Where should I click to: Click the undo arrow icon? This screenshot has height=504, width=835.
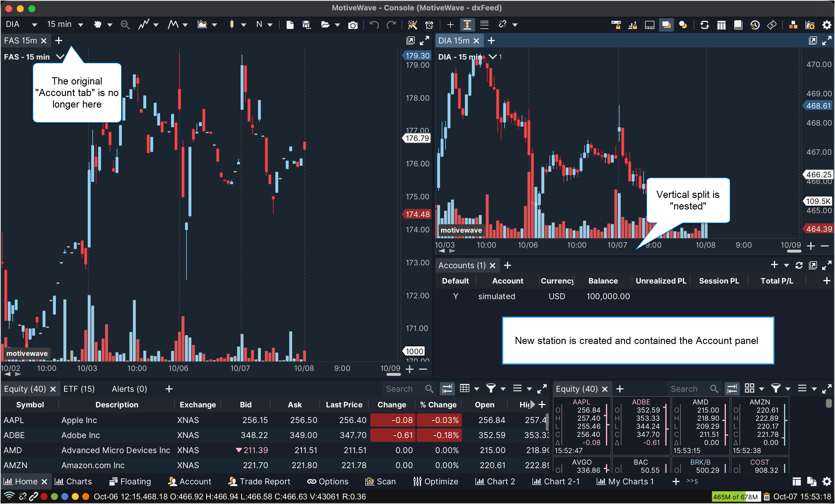coord(374,25)
